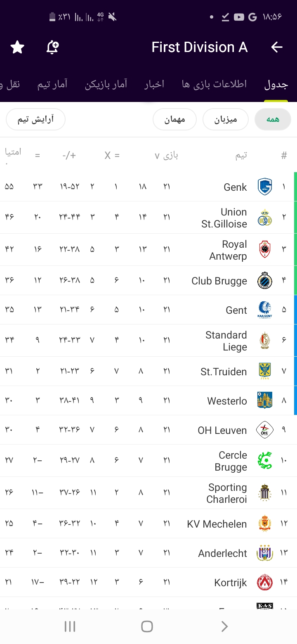Screen dimensions: 297x644
Task: Open the اخبار (news) tab
Action: (x=154, y=85)
